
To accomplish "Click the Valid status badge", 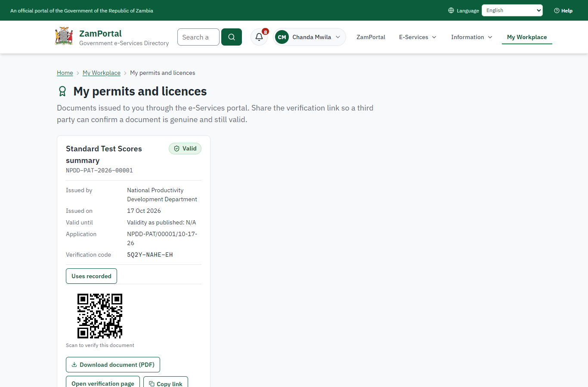I will [185, 148].
